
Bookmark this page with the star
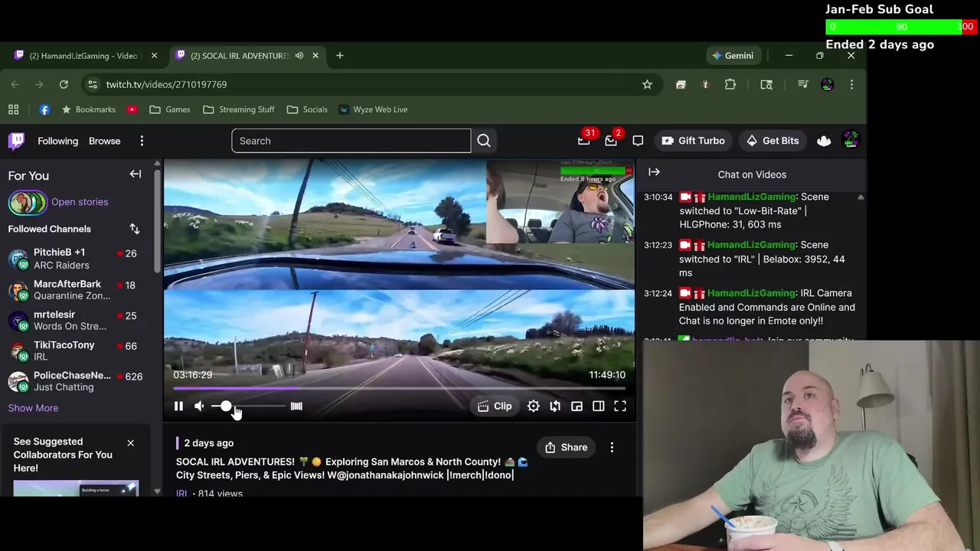point(647,84)
